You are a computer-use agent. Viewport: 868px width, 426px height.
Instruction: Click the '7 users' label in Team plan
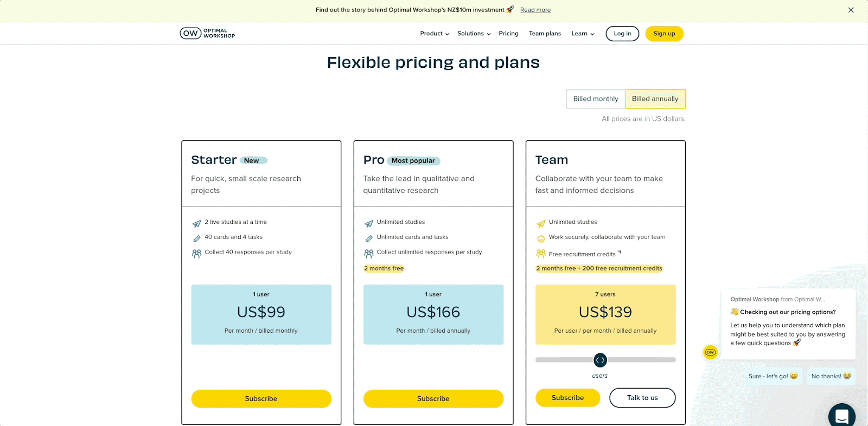point(605,294)
